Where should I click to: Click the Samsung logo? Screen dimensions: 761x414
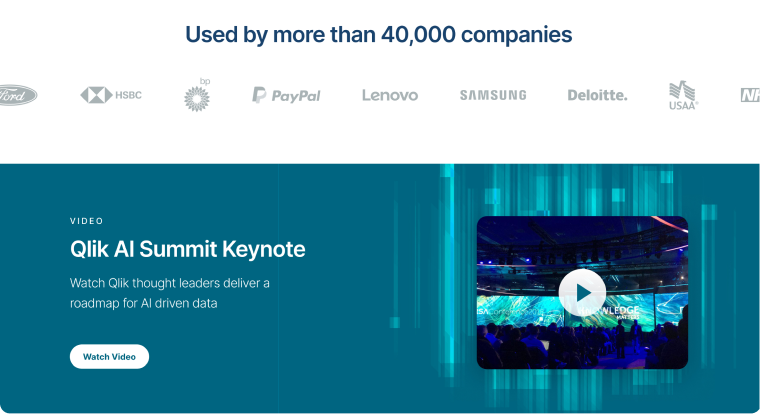coord(493,95)
